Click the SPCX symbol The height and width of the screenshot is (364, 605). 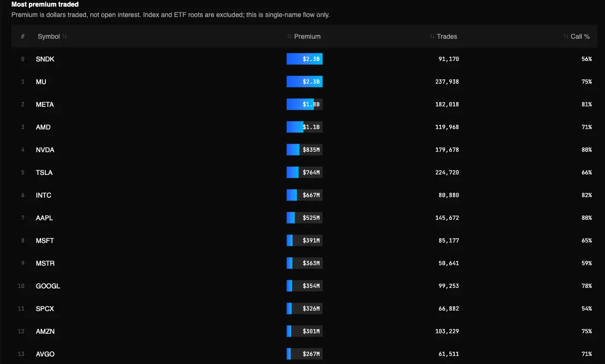[x=45, y=309]
